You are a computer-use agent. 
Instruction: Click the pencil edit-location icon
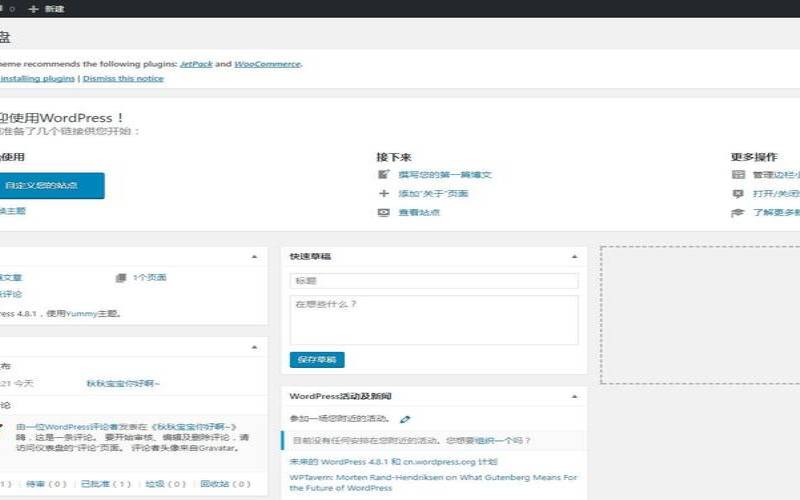pyautogui.click(x=405, y=419)
